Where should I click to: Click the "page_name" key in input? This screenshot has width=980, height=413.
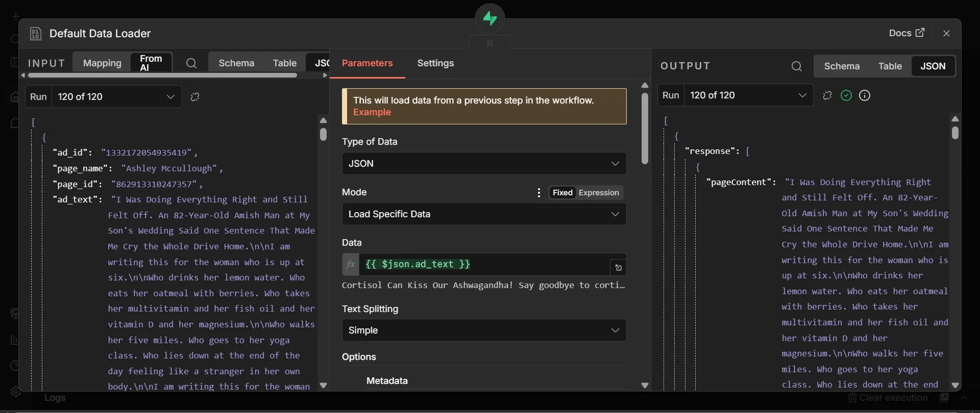point(83,168)
